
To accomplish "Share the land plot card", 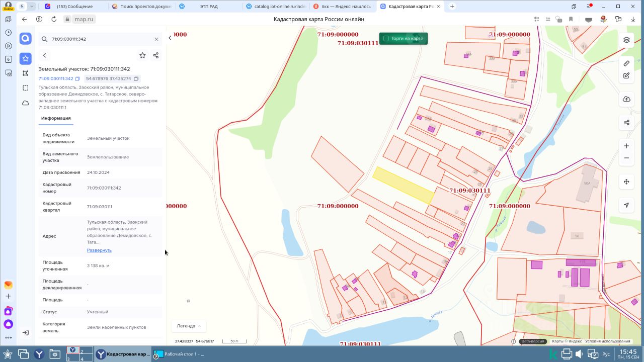I will [155, 55].
